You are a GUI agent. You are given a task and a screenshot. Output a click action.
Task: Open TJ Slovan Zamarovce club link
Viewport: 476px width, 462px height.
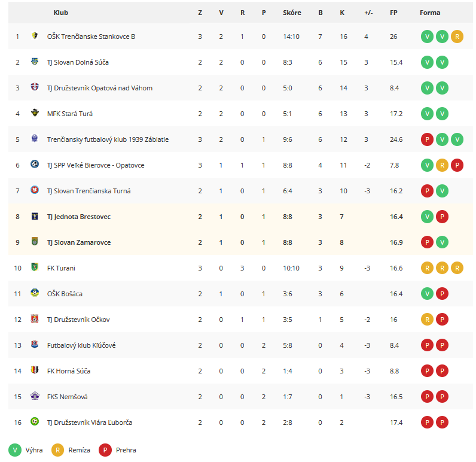tap(79, 242)
